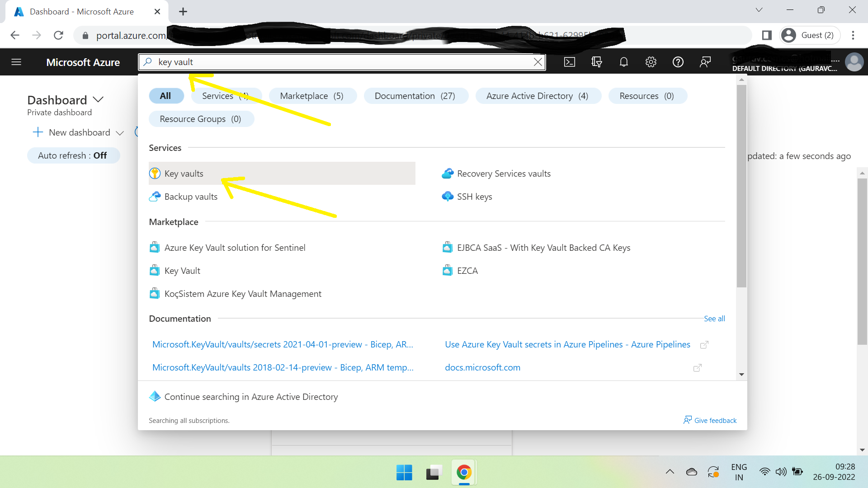Click See all documentation results
The width and height of the screenshot is (868, 488).
[x=714, y=319]
